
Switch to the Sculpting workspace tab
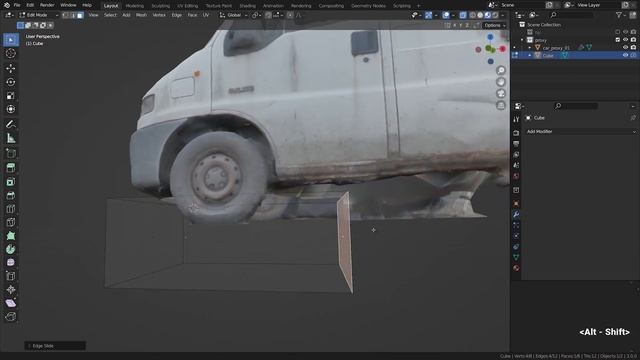(x=160, y=6)
